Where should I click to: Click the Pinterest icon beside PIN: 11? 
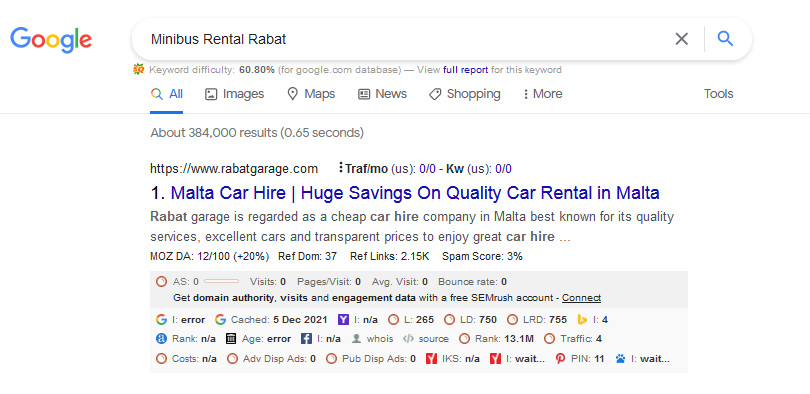pos(560,358)
